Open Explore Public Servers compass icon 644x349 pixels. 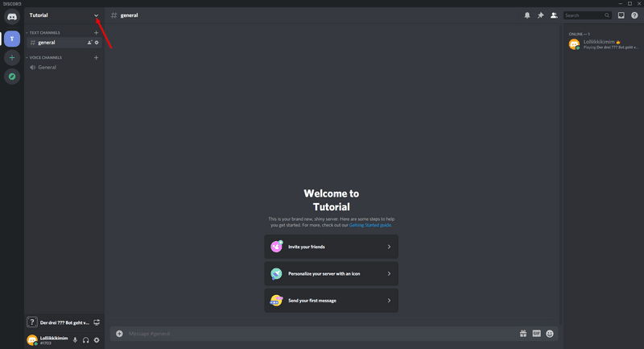pyautogui.click(x=12, y=77)
